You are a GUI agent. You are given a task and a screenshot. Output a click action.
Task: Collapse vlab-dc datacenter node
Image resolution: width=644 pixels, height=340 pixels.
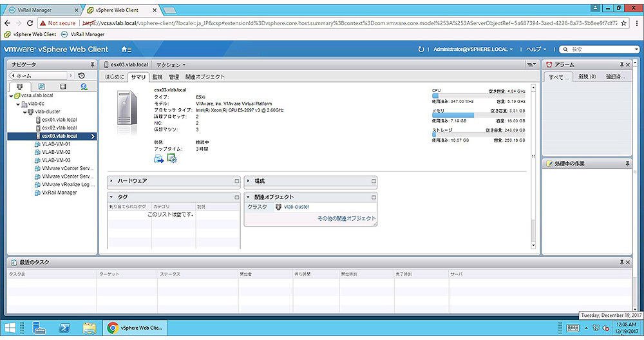tap(18, 104)
